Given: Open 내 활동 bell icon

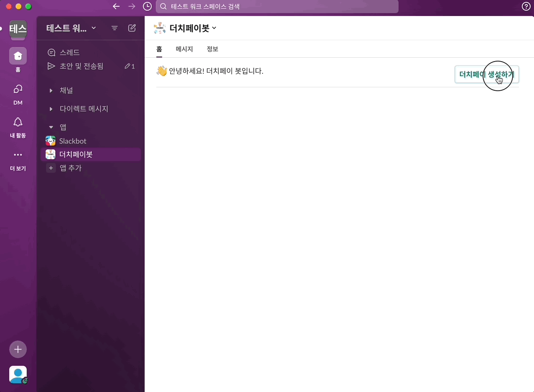Looking at the screenshot, I should (18, 122).
